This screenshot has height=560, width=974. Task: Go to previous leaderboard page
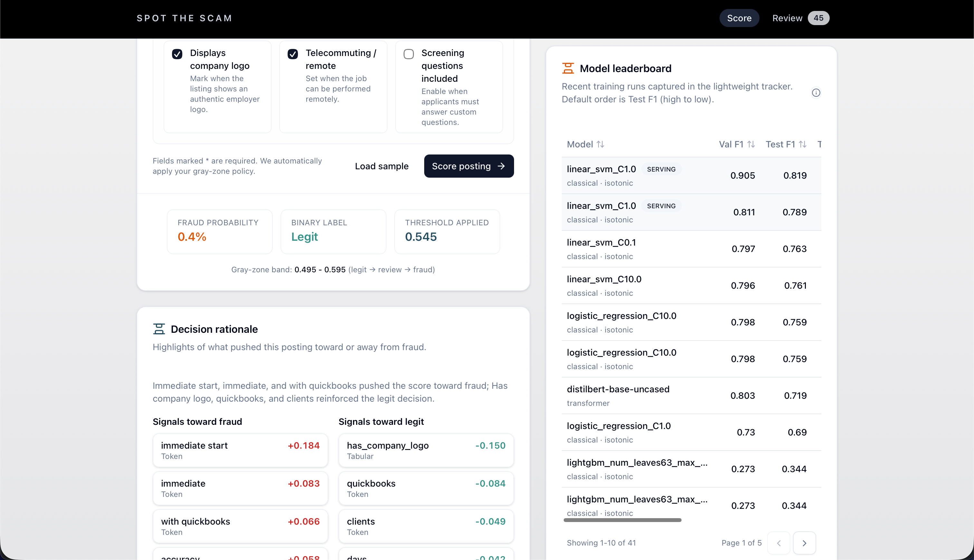tap(778, 543)
